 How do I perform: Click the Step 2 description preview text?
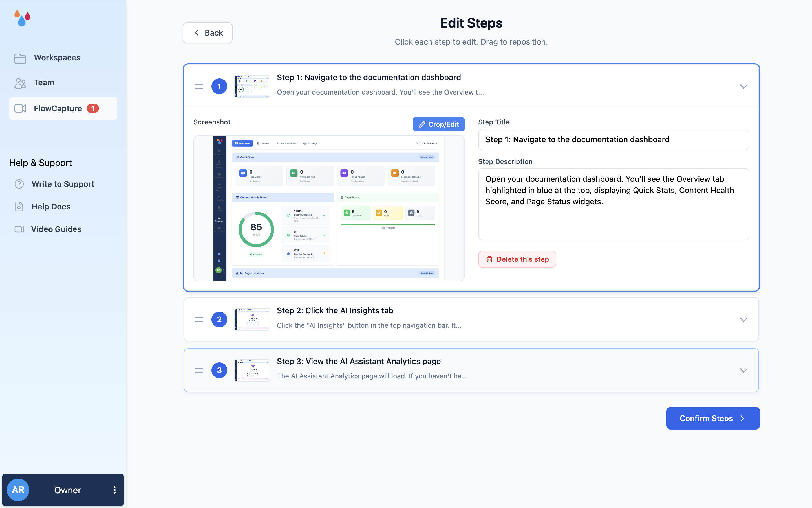(x=369, y=325)
